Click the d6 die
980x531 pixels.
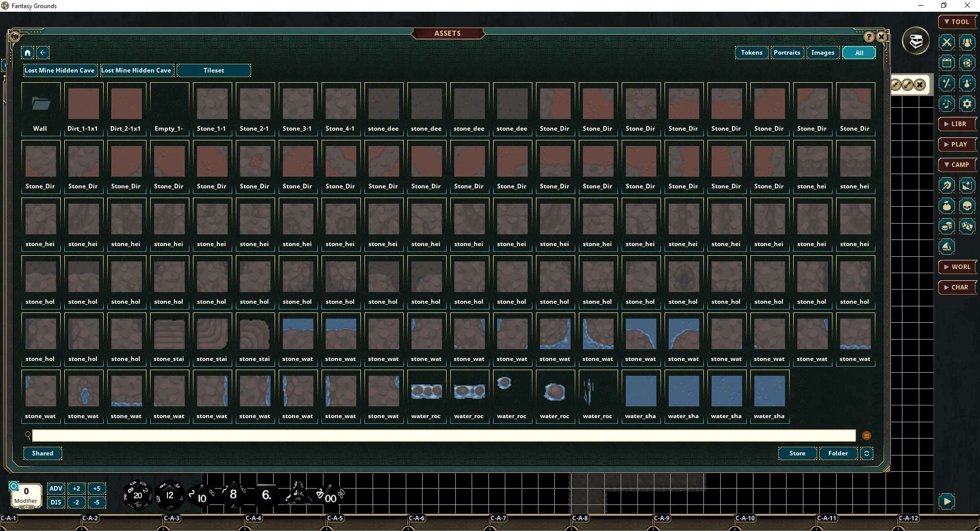(266, 494)
